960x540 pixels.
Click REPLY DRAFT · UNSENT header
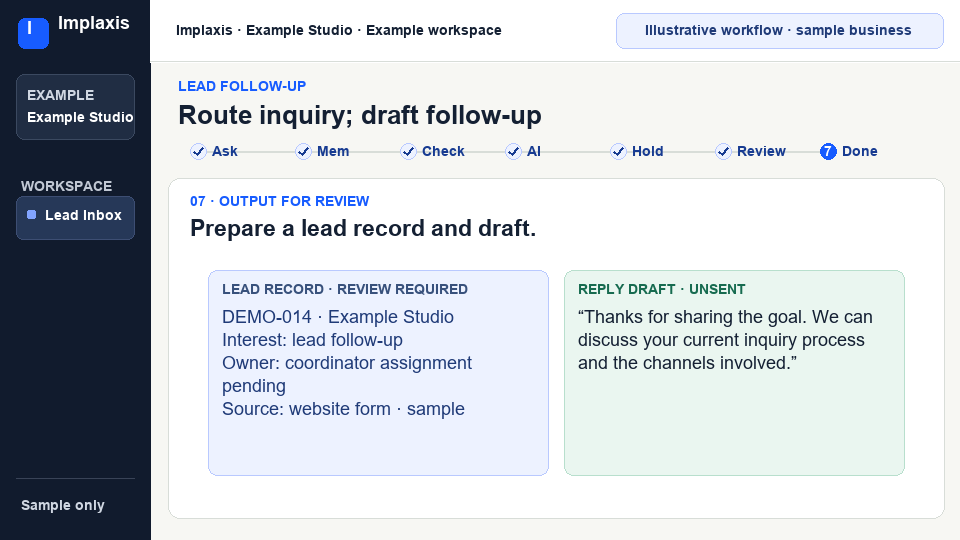[662, 289]
